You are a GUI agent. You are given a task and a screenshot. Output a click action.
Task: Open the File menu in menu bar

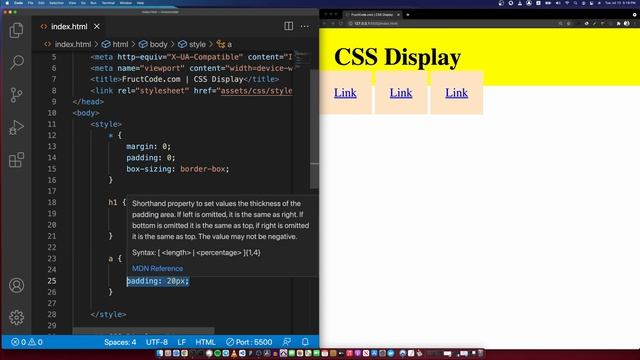(x=31, y=3)
